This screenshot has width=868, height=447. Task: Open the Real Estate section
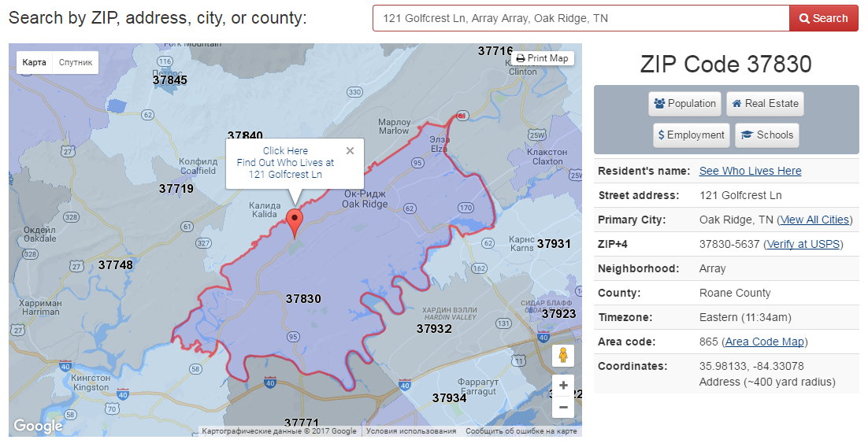[x=764, y=104]
